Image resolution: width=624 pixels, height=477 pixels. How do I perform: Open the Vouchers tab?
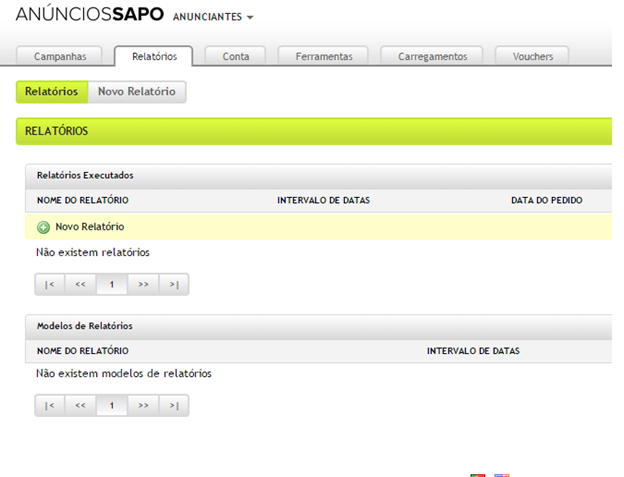tap(532, 56)
